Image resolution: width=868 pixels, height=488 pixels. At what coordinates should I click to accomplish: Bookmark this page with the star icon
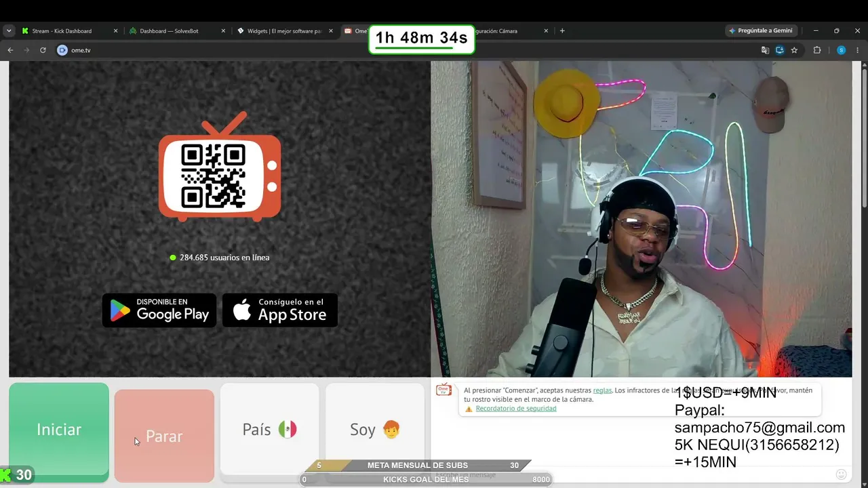point(794,50)
